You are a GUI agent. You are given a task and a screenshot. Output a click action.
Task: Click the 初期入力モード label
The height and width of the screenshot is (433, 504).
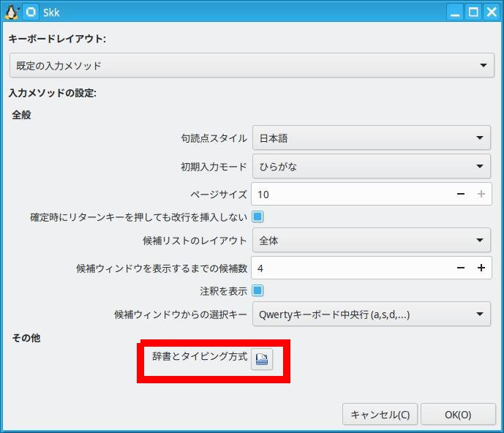coord(214,167)
